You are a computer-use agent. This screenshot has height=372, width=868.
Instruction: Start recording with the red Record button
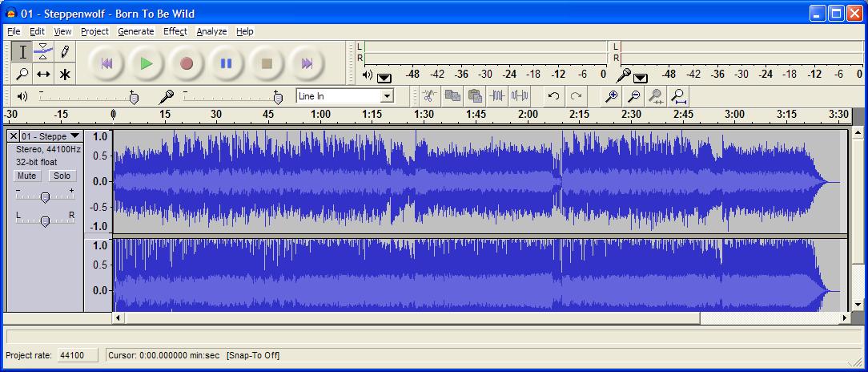click(x=187, y=63)
